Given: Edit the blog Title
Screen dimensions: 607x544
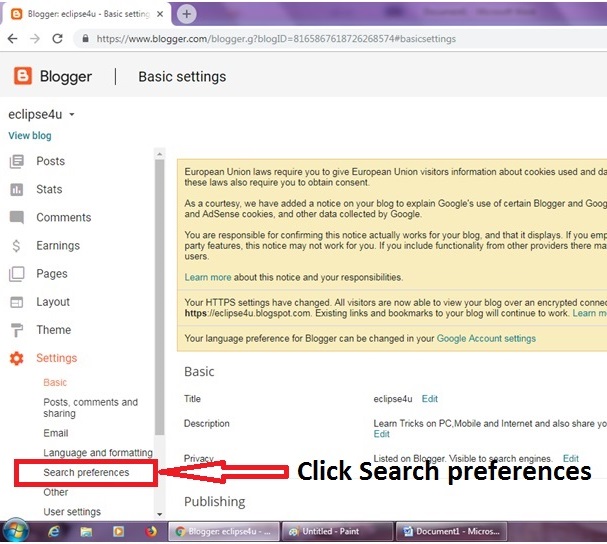Looking at the screenshot, I should pos(430,399).
